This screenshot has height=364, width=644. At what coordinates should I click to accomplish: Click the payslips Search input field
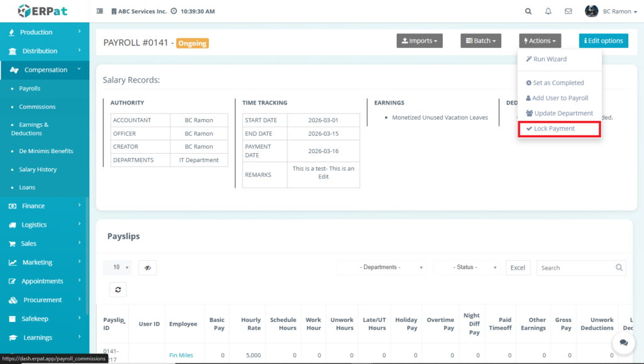[x=575, y=268]
